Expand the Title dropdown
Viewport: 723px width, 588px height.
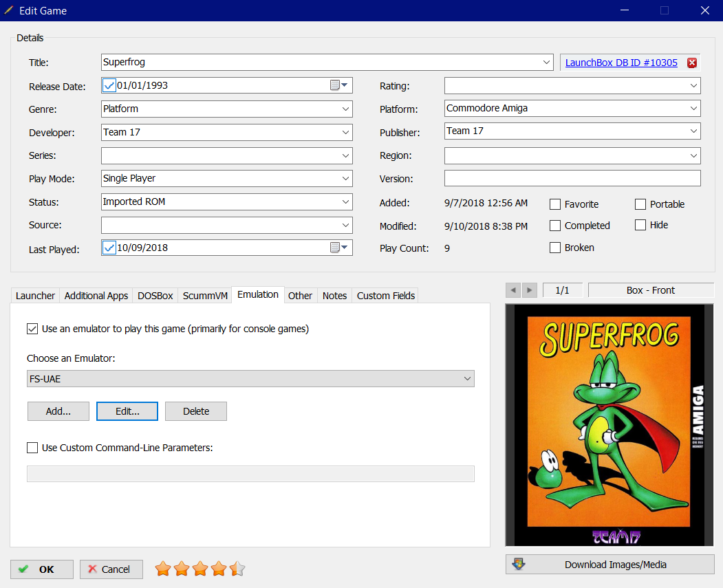point(546,62)
